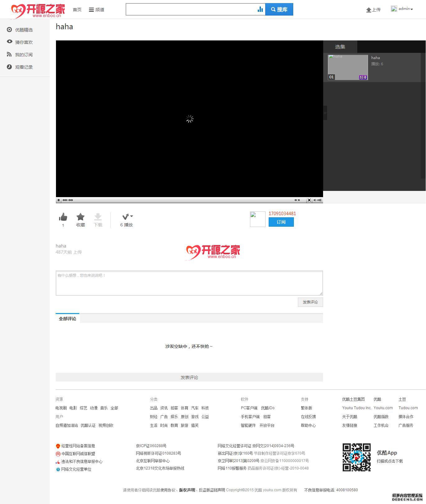The height and width of the screenshot is (504, 426).
Task: Open the 广告服务 footer link
Action: pos(406,425)
